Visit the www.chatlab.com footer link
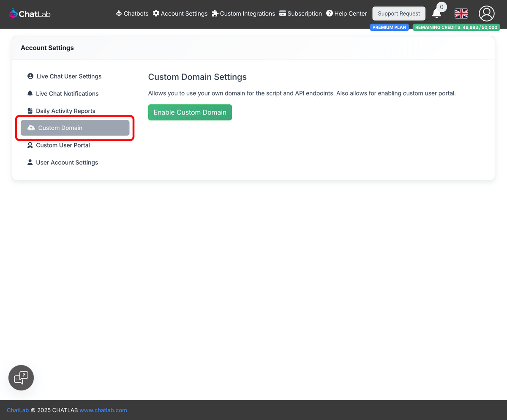 [103, 410]
